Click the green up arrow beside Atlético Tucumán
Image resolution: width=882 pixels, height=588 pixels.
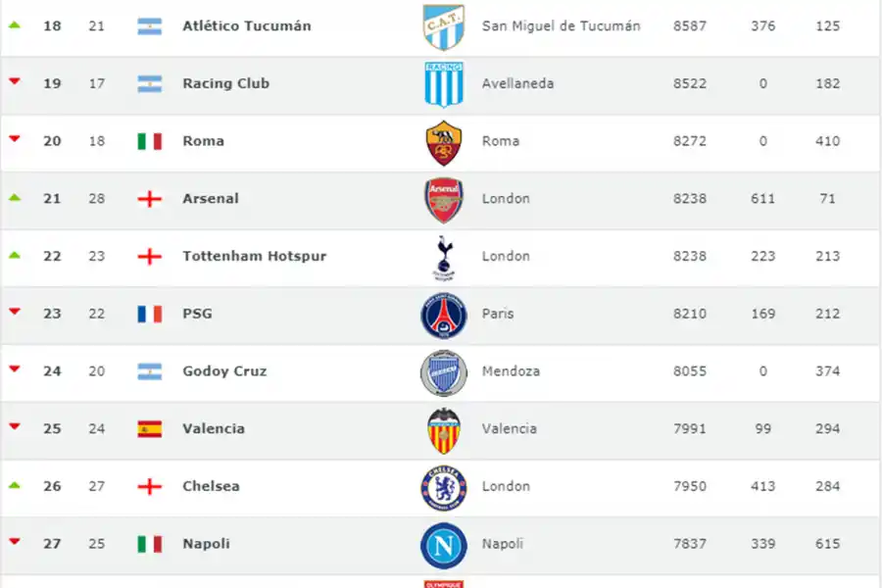[13, 26]
